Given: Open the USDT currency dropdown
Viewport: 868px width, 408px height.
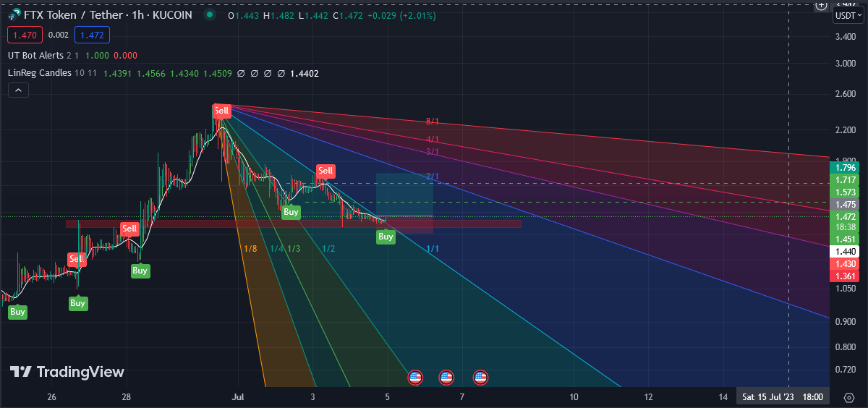Looking at the screenshot, I should point(846,16).
